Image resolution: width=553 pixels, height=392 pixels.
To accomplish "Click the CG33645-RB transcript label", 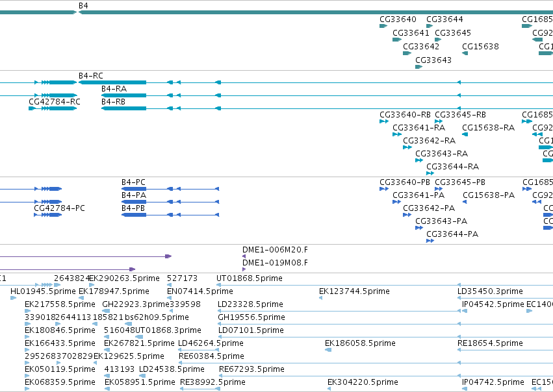I will (460, 115).
